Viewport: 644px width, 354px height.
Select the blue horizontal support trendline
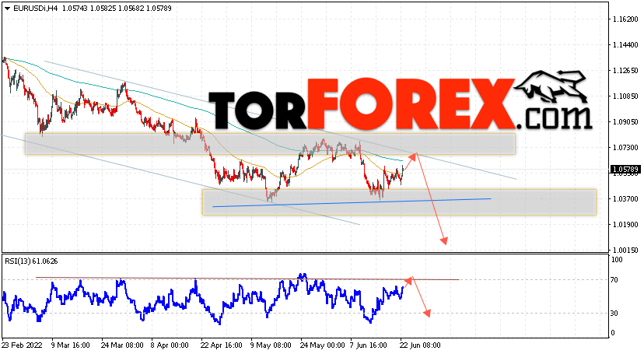[352, 202]
